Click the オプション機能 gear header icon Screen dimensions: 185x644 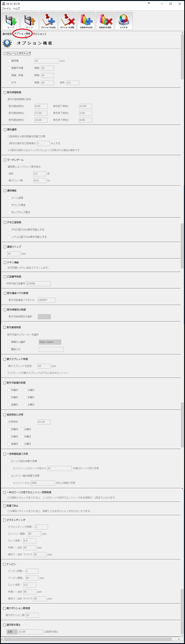point(7,43)
